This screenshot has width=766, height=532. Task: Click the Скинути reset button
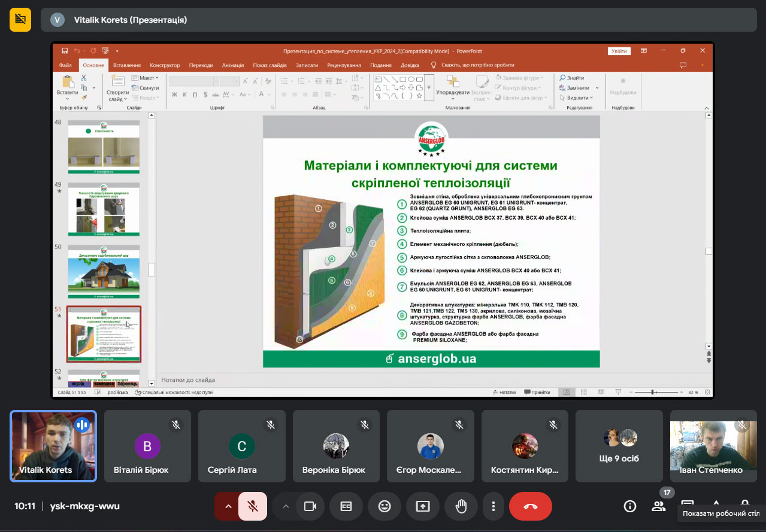pyautogui.click(x=144, y=87)
